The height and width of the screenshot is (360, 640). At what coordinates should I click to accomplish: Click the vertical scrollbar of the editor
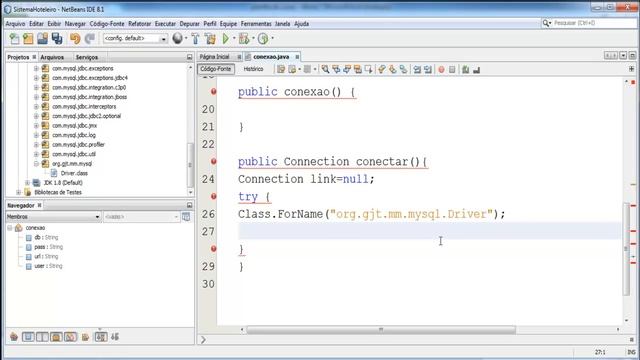tap(627, 249)
